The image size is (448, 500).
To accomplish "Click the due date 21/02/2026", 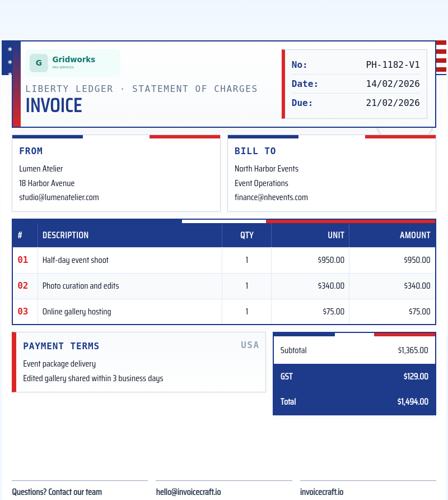I will click(393, 103).
